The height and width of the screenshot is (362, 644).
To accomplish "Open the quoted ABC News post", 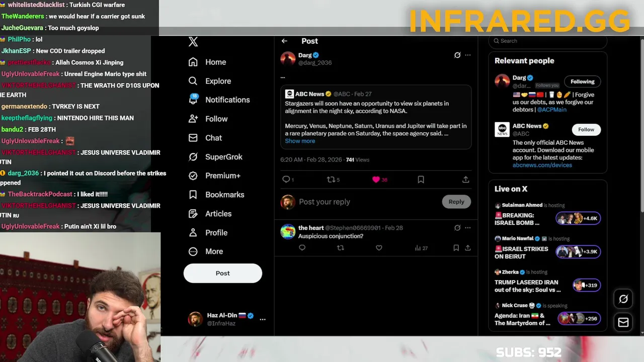I will pyautogui.click(x=376, y=117).
